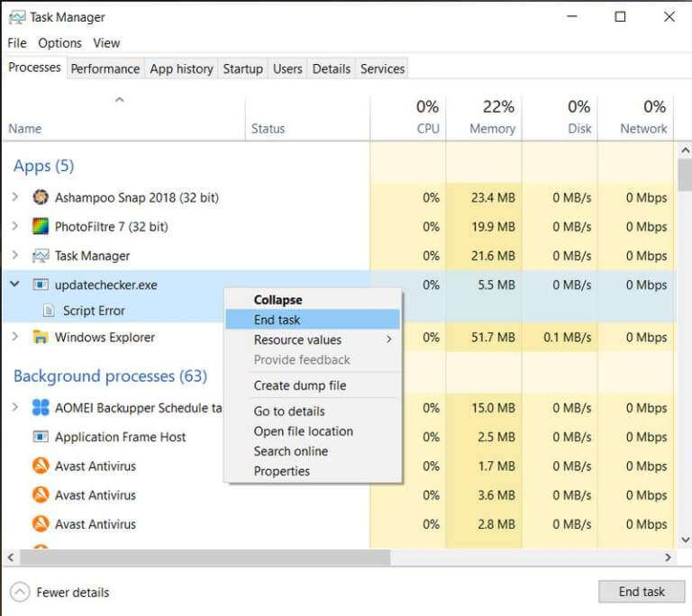Click the PhotoFiltre 7 rainbow icon

point(41,226)
